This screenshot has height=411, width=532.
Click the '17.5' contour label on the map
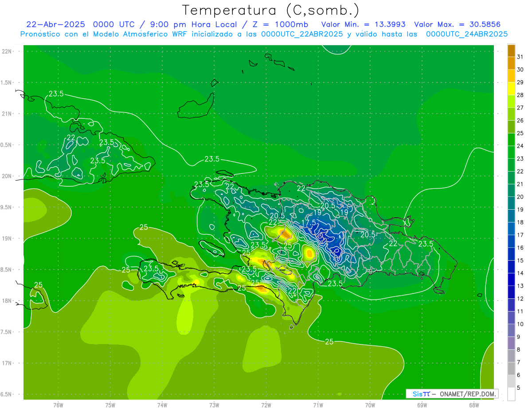tap(309, 223)
